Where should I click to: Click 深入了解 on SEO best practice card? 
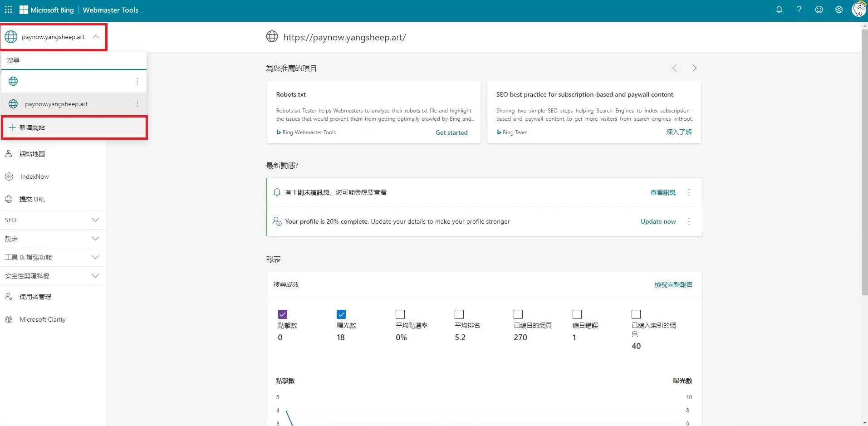pyautogui.click(x=679, y=132)
